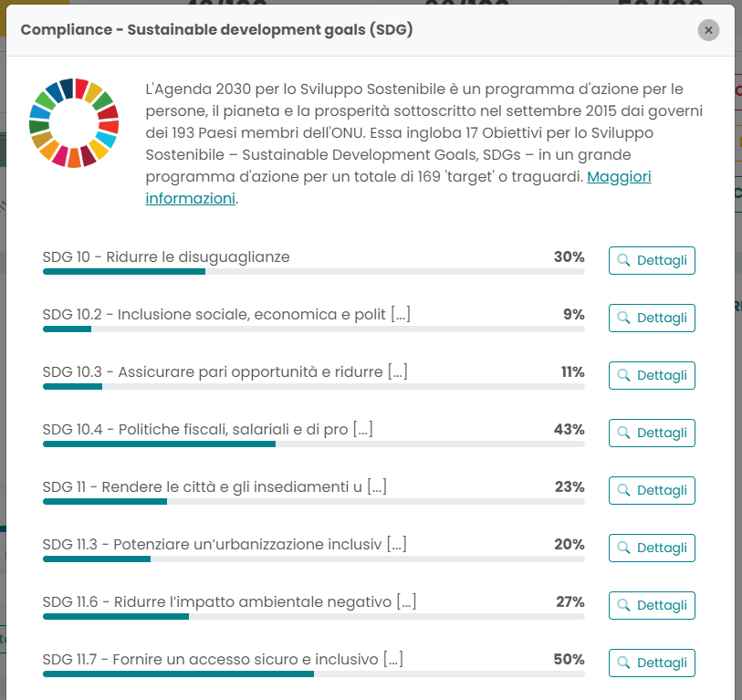Close the Compliance SDG dialog
The image size is (742, 700).
[708, 30]
